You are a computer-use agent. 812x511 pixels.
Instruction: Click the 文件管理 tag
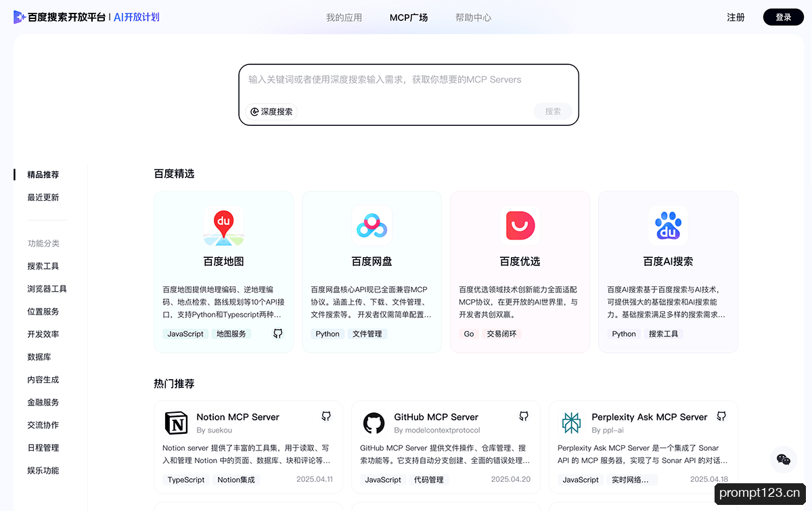point(367,334)
